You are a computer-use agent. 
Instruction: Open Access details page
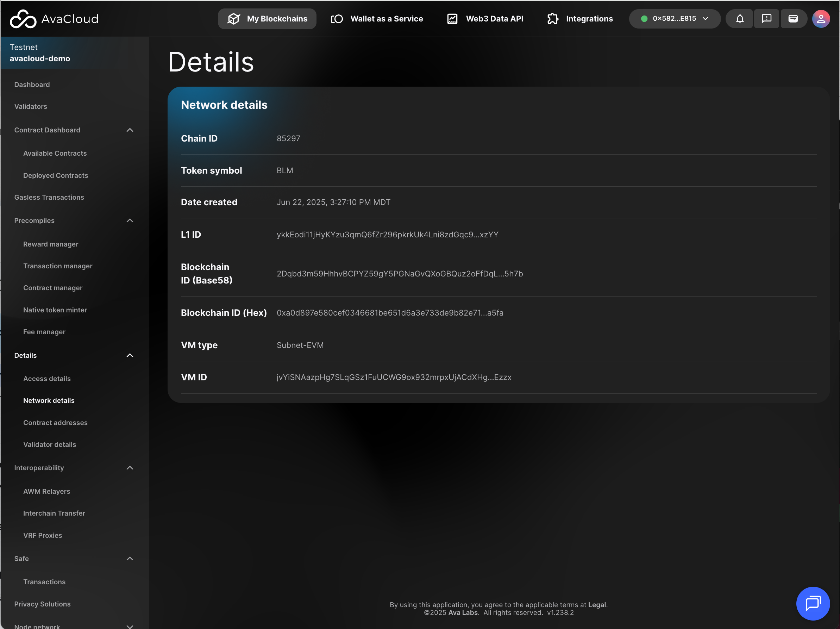[x=47, y=379]
